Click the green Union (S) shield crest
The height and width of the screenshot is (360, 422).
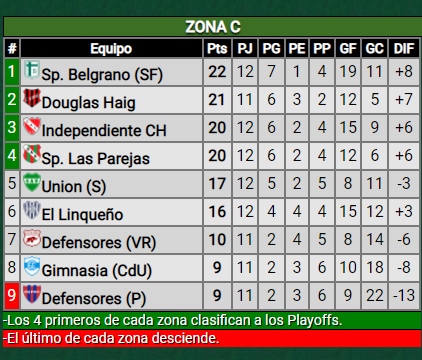(x=32, y=182)
